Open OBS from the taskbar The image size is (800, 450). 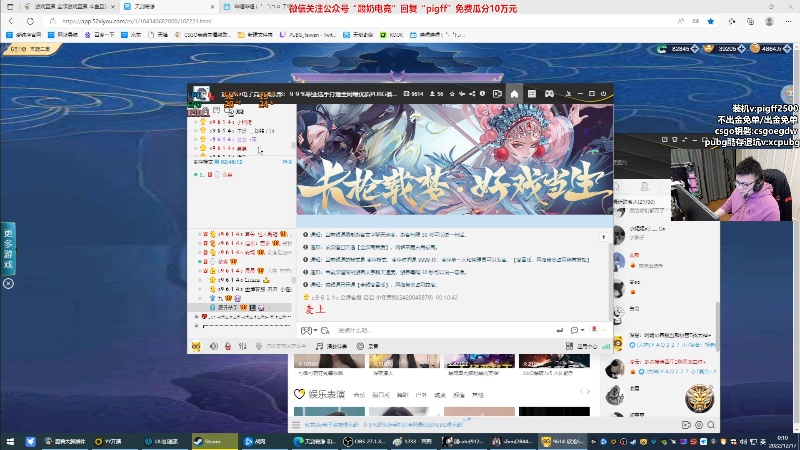[x=364, y=441]
